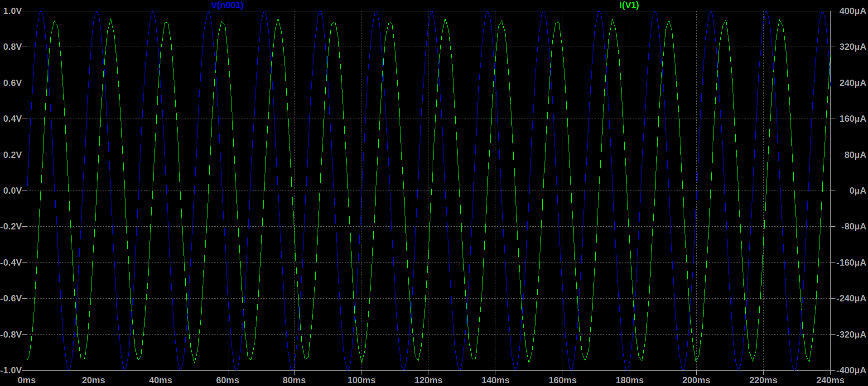Click the V(n001) trace label
The width and height of the screenshot is (868, 386).
point(227,5)
